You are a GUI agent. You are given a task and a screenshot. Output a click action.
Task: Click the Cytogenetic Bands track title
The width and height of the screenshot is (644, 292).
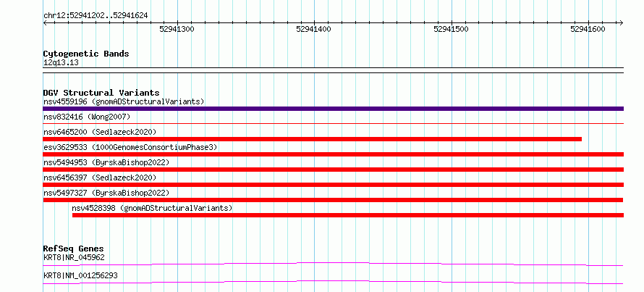click(x=86, y=54)
